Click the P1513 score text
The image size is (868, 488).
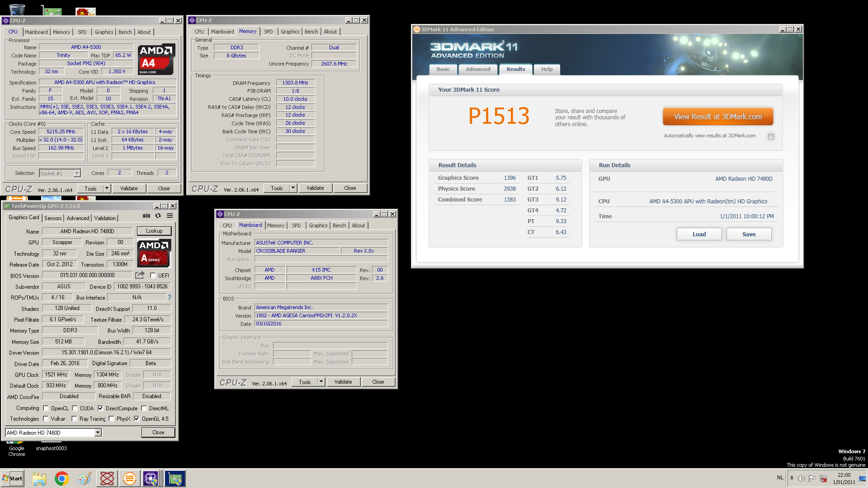(499, 116)
